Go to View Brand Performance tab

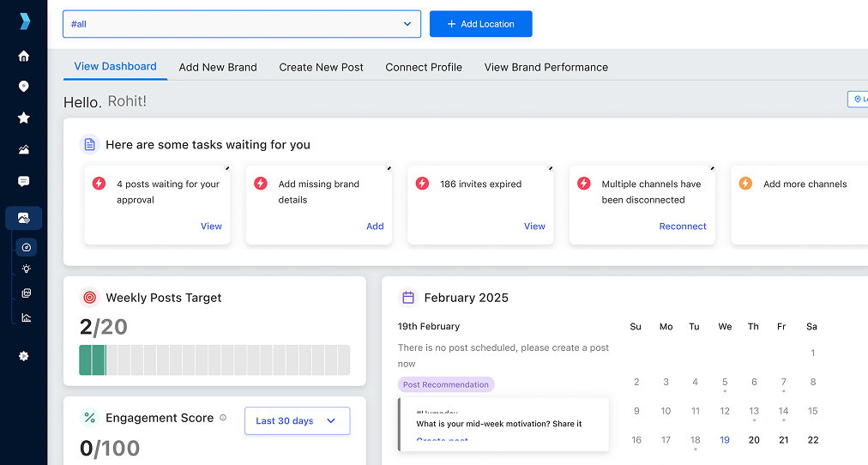point(546,67)
